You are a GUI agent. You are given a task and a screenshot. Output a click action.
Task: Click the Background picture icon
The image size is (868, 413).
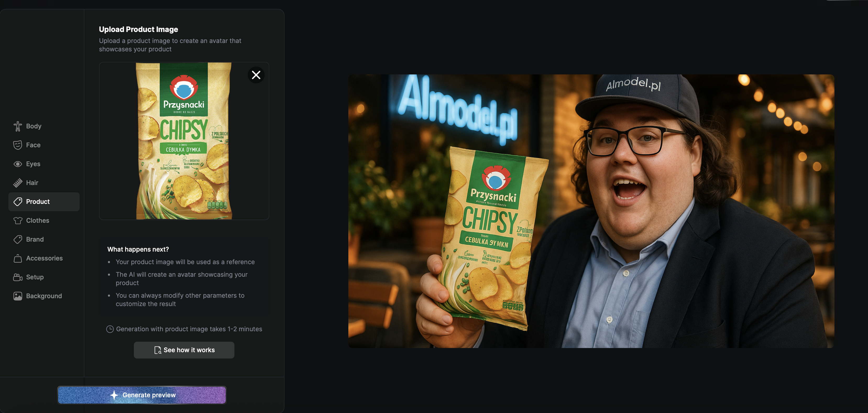pyautogui.click(x=18, y=296)
